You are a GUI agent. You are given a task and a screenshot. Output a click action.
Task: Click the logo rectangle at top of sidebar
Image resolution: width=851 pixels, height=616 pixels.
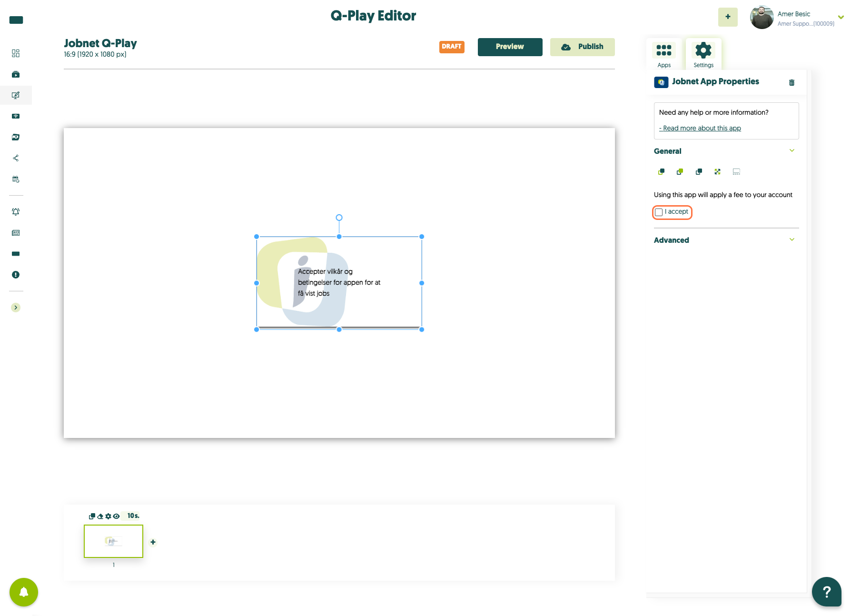point(16,20)
